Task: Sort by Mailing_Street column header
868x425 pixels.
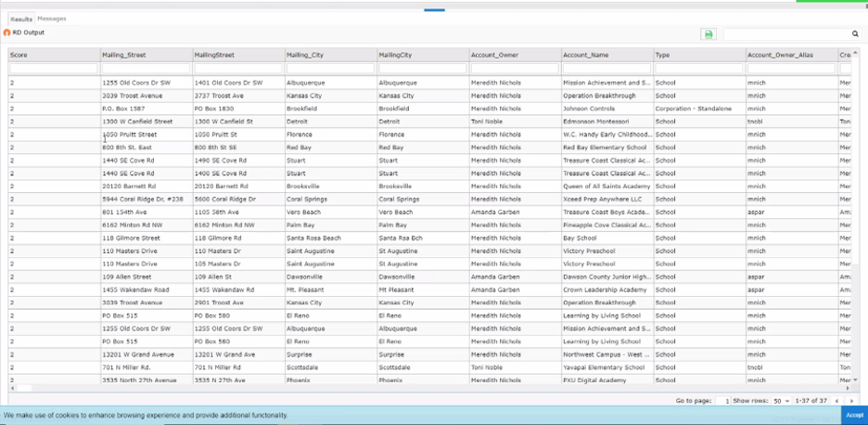Action: click(x=147, y=55)
